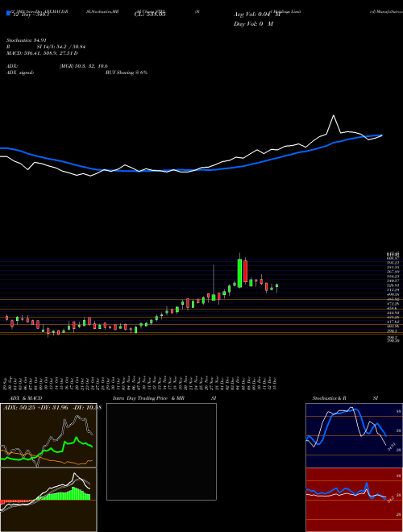Click the 'CL: 533.05' closing price value
Screen dimensions: 403x532
pos(150,15)
